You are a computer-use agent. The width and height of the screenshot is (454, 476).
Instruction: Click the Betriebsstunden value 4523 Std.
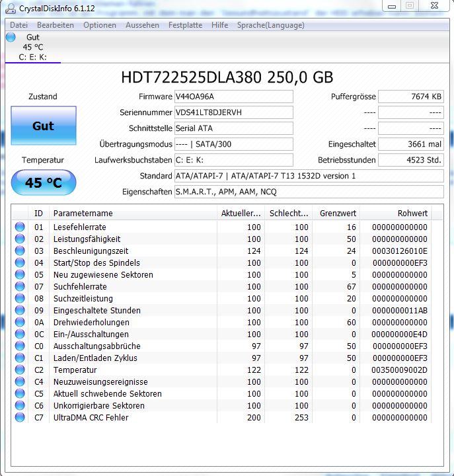point(411,160)
